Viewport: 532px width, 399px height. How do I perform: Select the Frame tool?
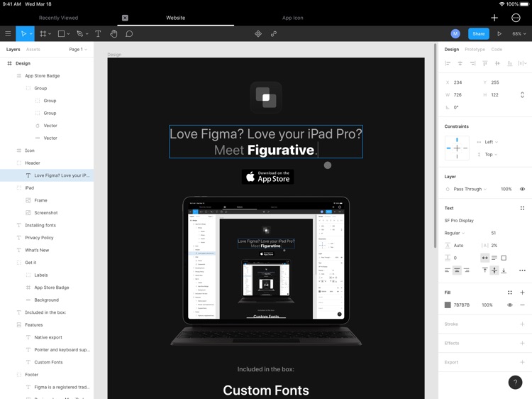point(43,33)
